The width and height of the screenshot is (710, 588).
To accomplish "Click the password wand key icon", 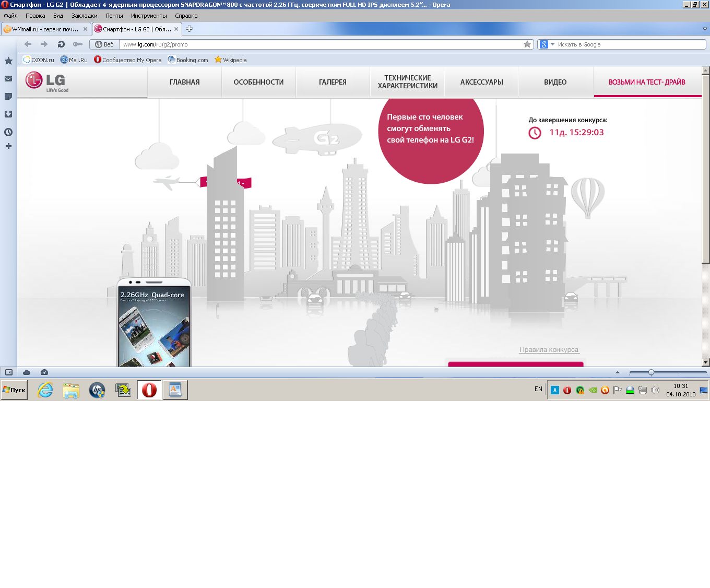I will point(78,44).
